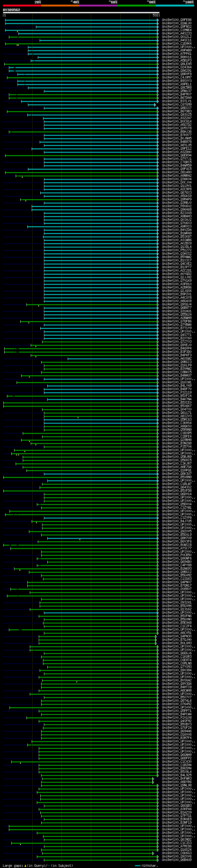Click the UniRef100_O08807 label
Viewport: 197px width, 868px height.
pyautogui.click(x=176, y=589)
